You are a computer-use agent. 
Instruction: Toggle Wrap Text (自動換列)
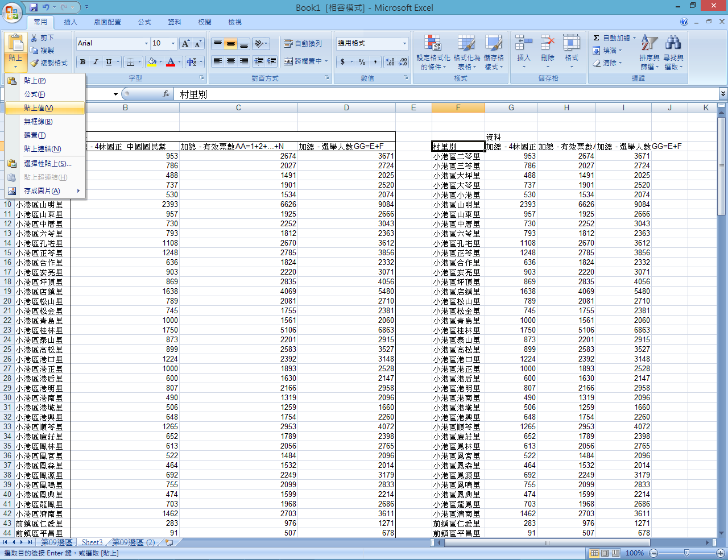pyautogui.click(x=303, y=43)
